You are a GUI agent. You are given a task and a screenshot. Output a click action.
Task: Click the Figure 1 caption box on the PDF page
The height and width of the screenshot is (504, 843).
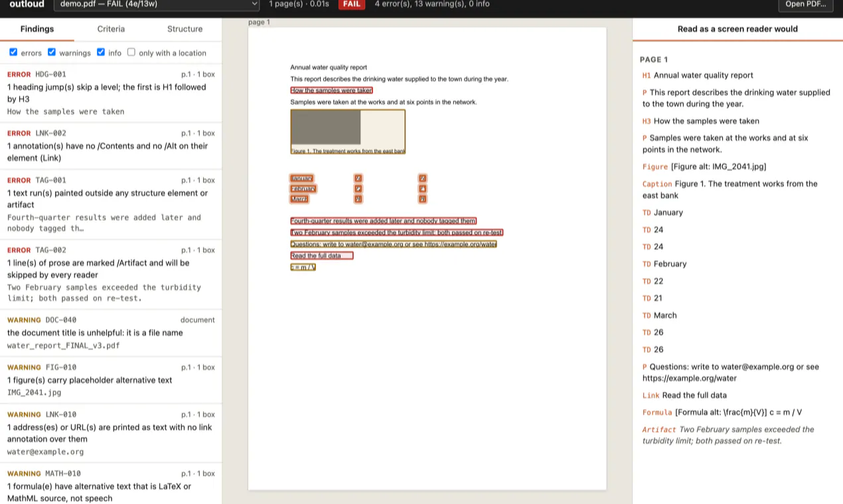(348, 151)
